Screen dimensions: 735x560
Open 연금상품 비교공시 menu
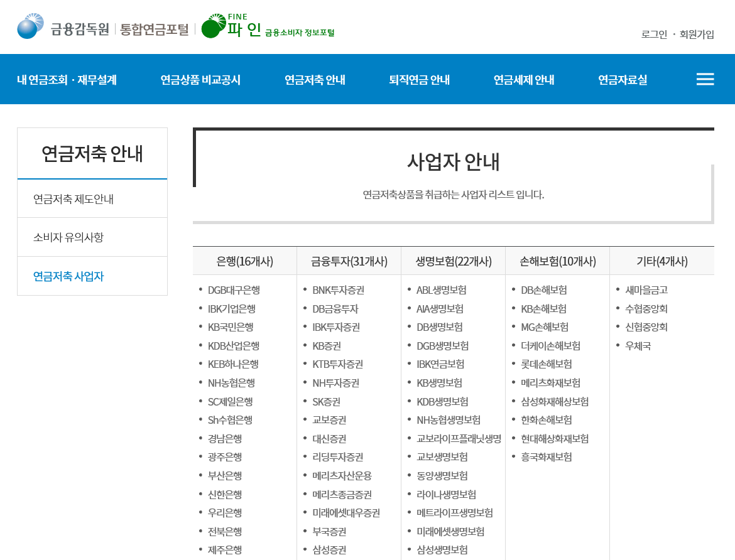click(200, 80)
